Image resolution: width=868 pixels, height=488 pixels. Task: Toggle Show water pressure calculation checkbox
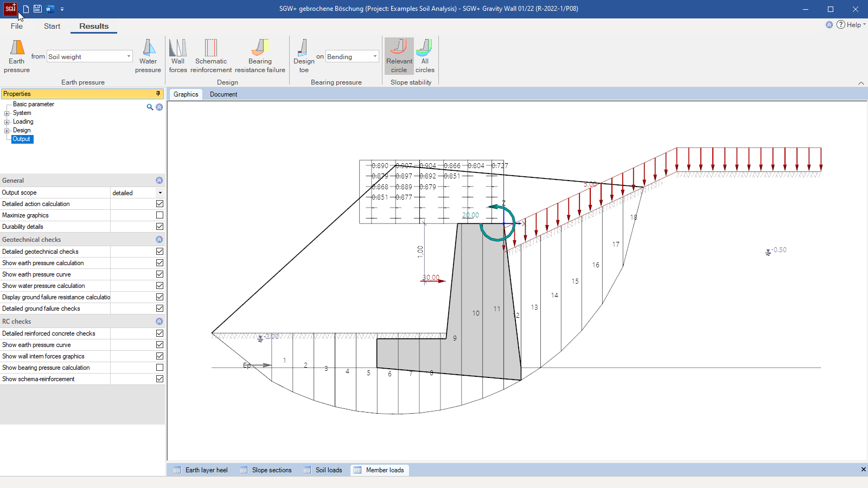pos(159,286)
